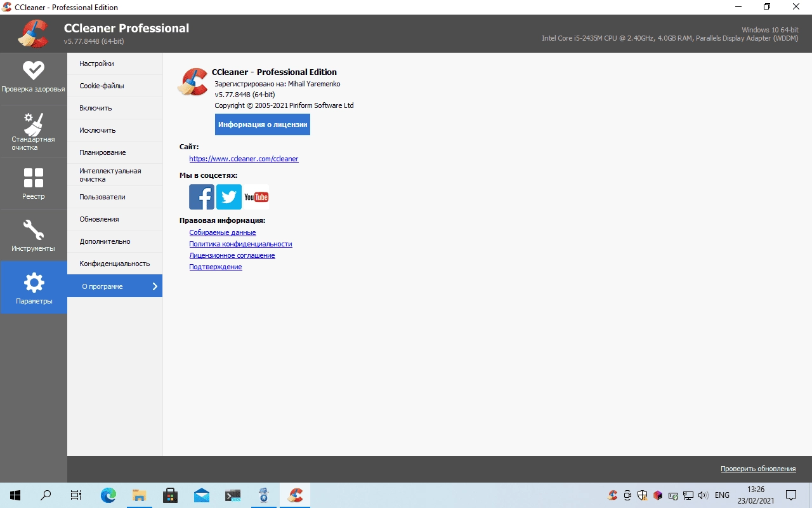Open the Cookie-файлы settings tab

[x=115, y=86]
